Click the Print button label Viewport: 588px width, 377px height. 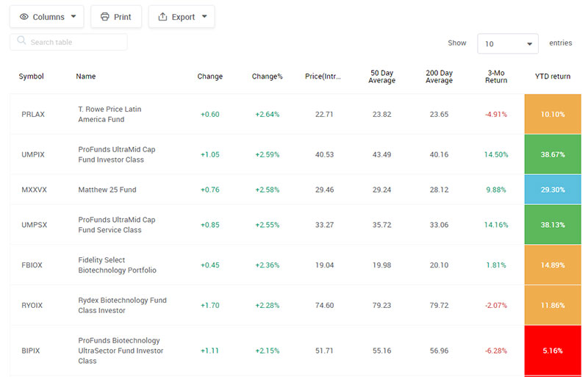coord(122,17)
